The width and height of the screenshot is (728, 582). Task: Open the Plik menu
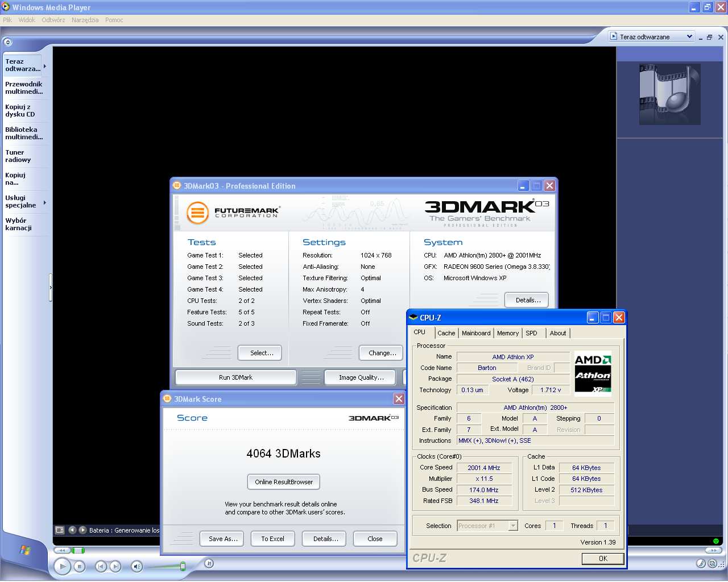[7, 20]
